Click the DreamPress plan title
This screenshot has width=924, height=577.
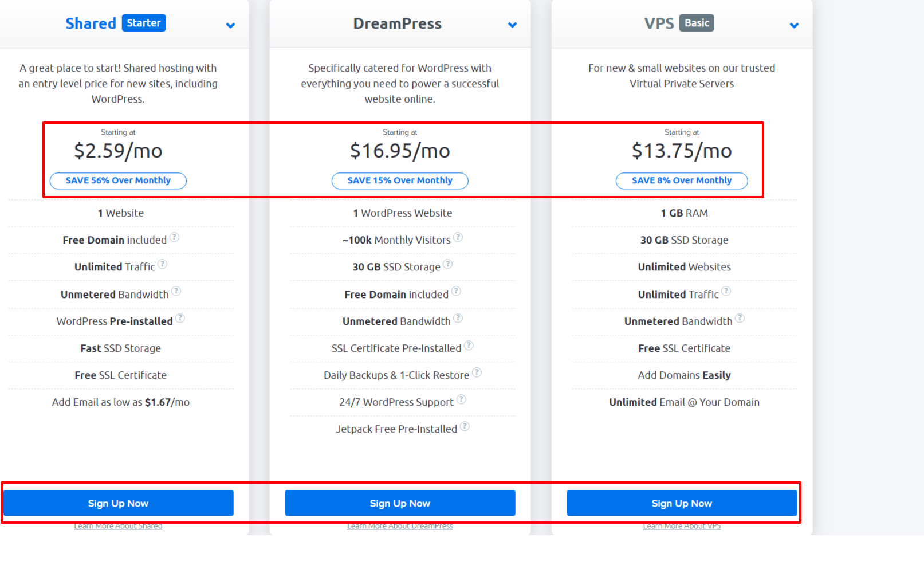(x=397, y=23)
